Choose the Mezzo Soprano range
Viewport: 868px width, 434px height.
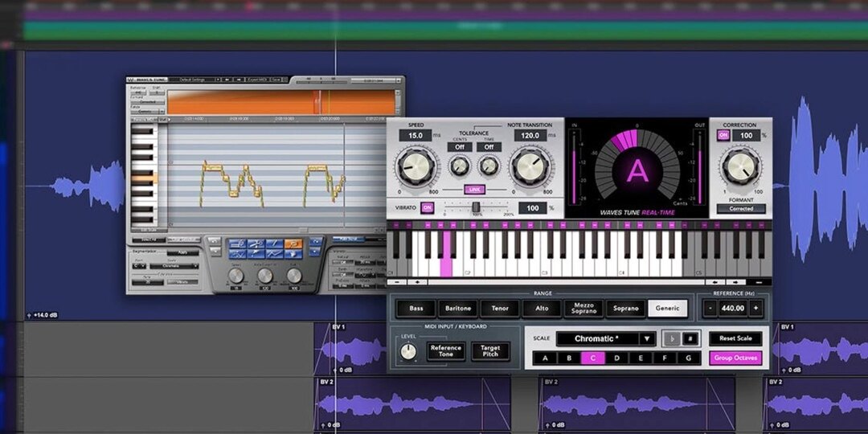583,309
